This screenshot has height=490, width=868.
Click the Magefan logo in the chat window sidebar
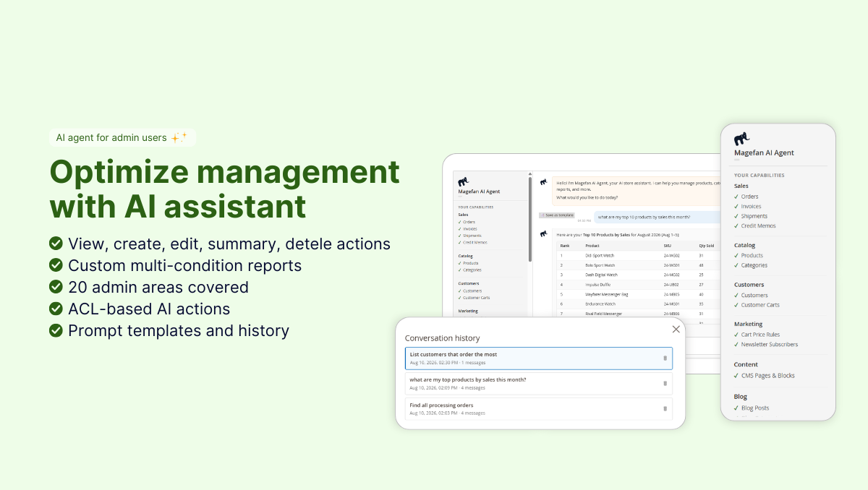click(x=464, y=182)
